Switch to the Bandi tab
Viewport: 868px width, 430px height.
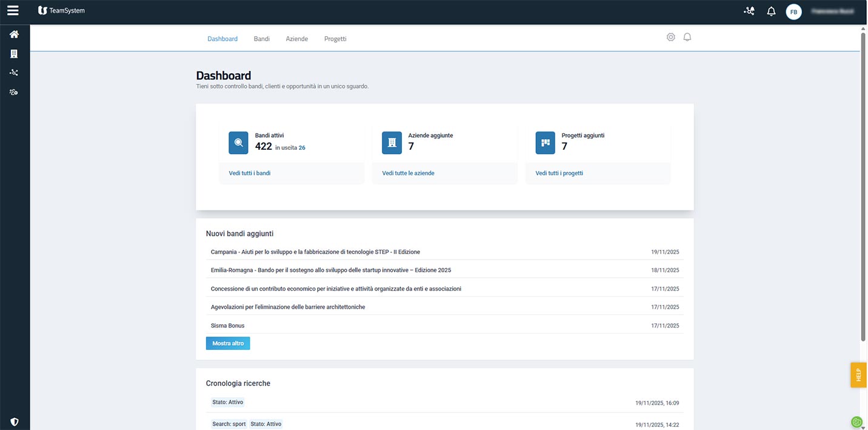point(261,39)
